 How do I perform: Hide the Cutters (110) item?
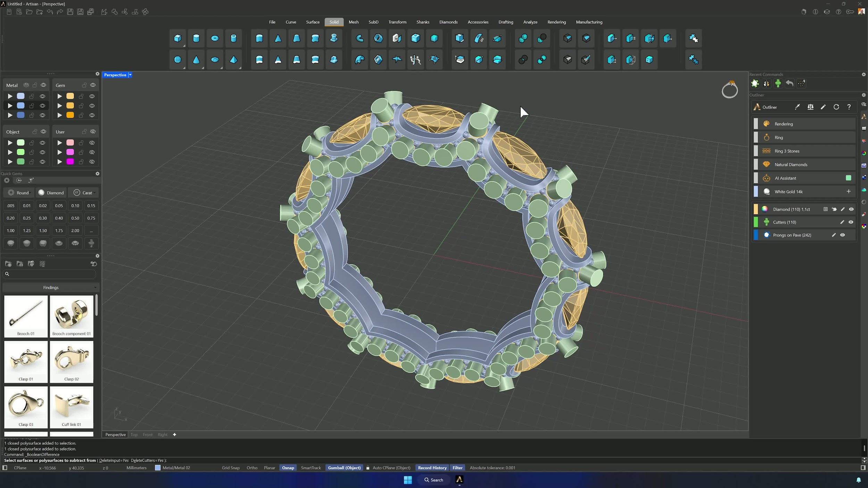coord(851,222)
